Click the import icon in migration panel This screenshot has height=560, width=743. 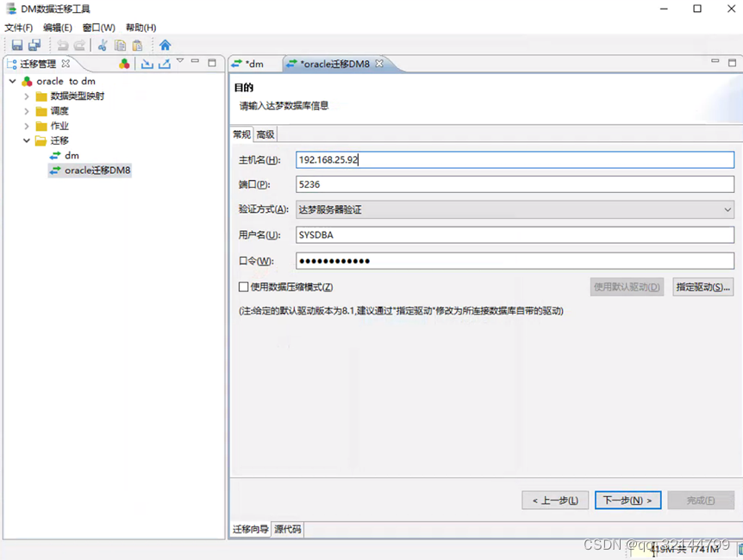[147, 64]
